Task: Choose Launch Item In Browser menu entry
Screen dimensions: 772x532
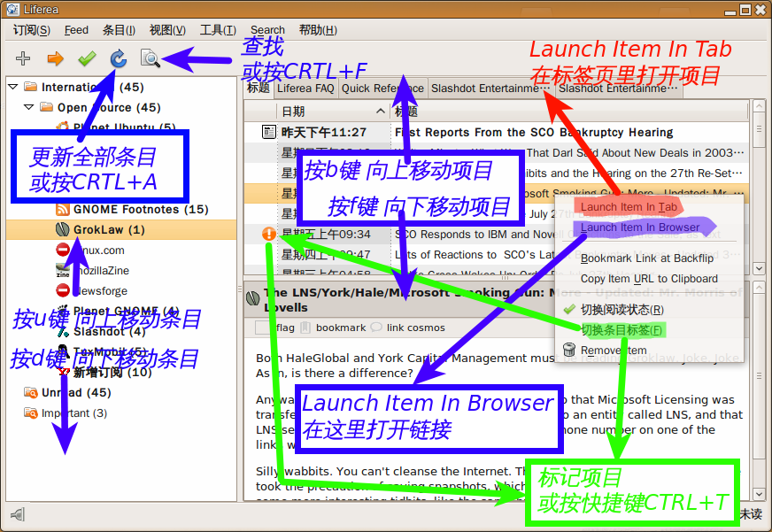Action: 639,227
